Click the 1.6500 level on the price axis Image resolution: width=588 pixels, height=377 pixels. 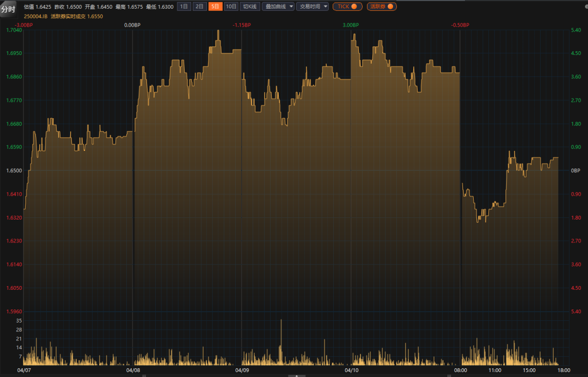(x=14, y=171)
